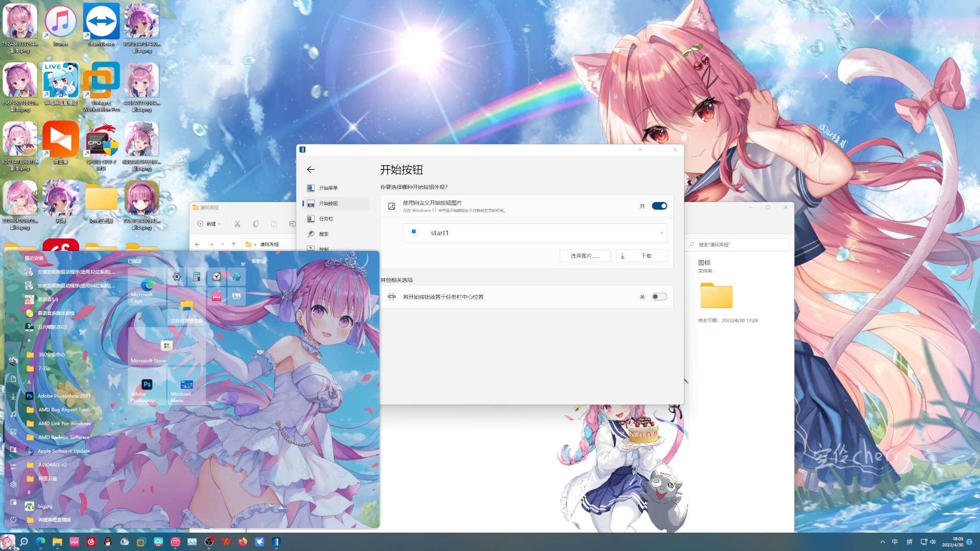Select 任务栏 in the settings sidebar

326,219
